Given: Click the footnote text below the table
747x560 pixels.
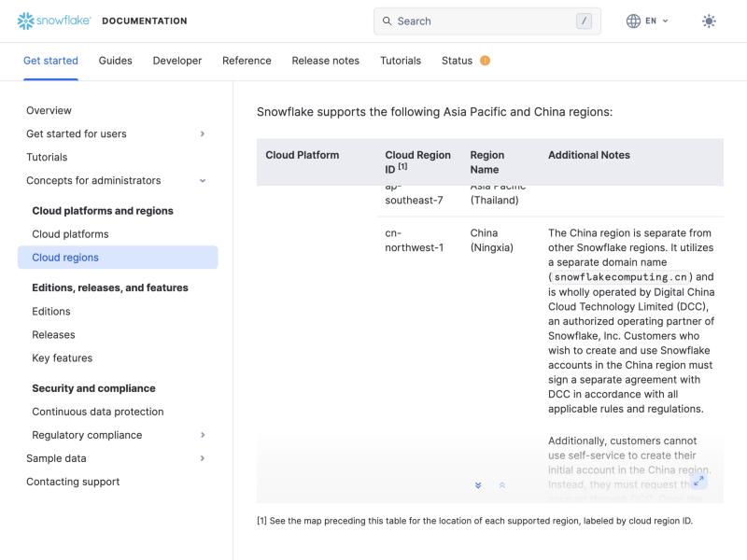Looking at the screenshot, I should 475,521.
